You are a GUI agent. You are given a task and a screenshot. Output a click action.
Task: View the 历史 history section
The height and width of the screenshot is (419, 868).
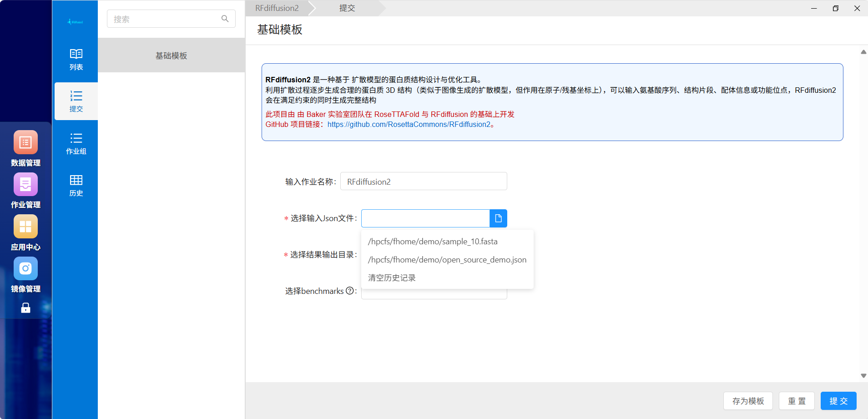[76, 186]
